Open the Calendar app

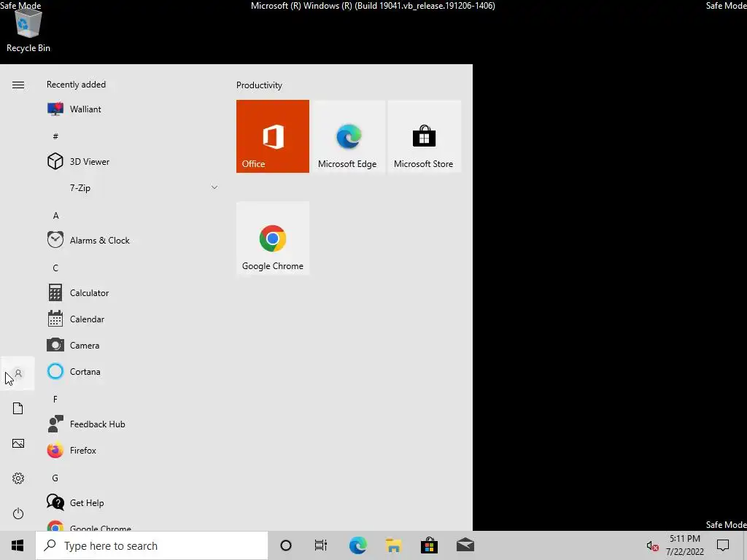point(133,319)
